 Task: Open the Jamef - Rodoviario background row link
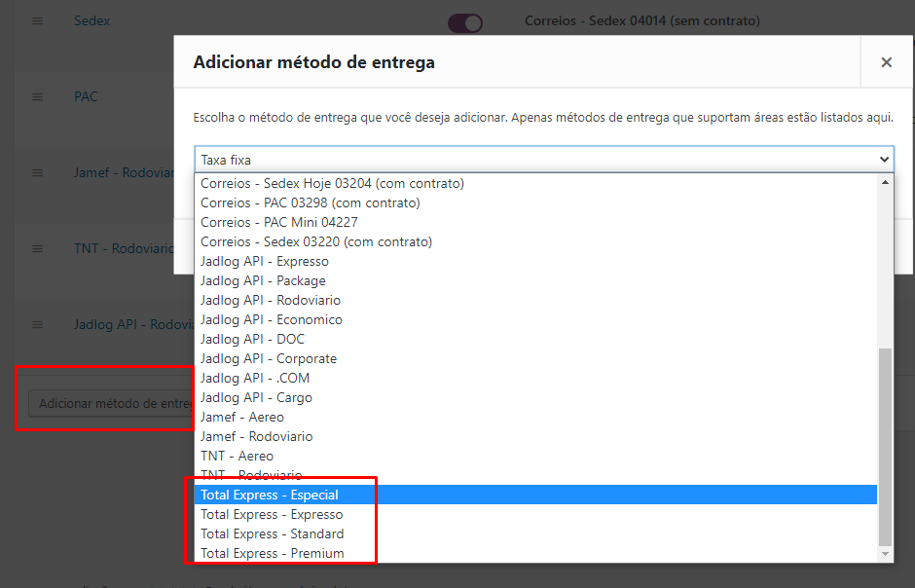(x=124, y=172)
